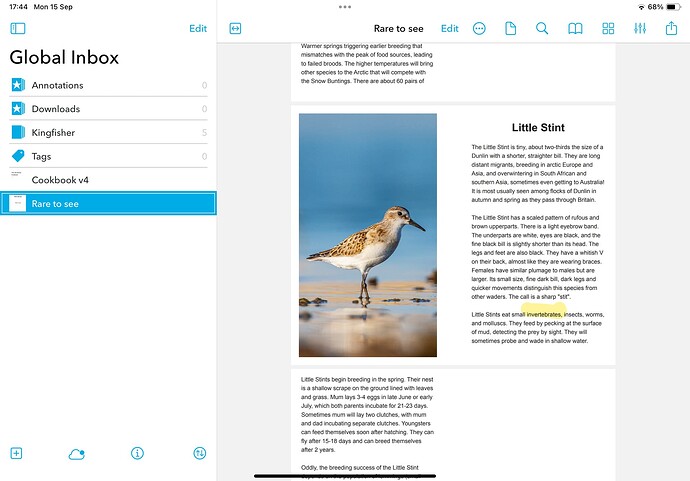Screen dimensions: 690x481
Task: Open the more options ellipsis menu
Action: click(x=479, y=29)
